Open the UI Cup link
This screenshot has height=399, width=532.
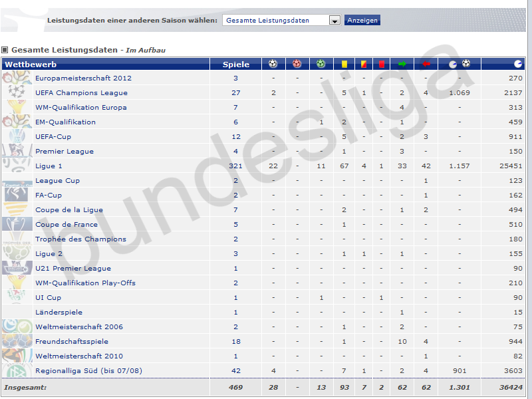(48, 297)
